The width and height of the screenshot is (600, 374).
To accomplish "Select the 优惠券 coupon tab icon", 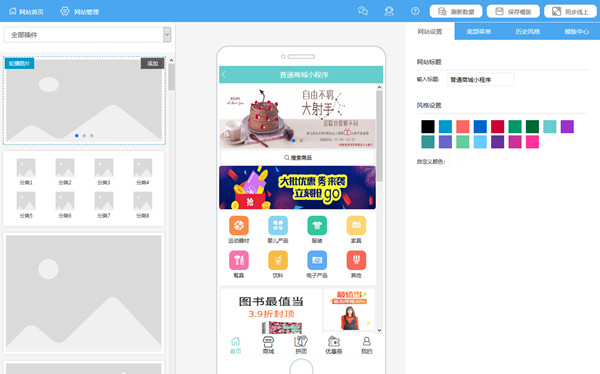I will [x=334, y=341].
